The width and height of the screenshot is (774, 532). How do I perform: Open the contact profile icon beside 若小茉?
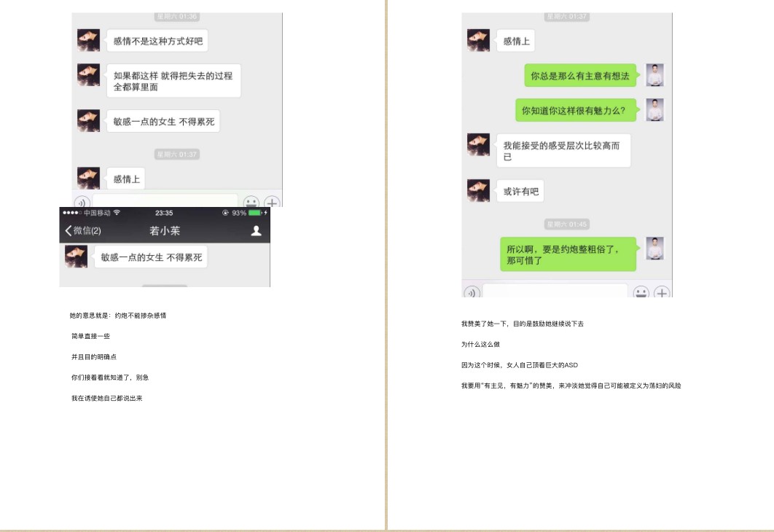coord(257,230)
